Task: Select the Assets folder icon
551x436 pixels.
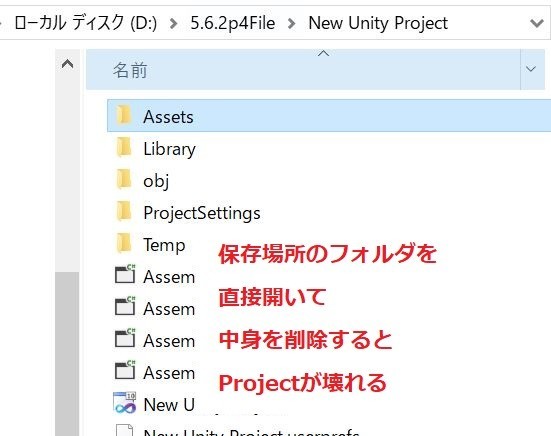Action: 124,115
